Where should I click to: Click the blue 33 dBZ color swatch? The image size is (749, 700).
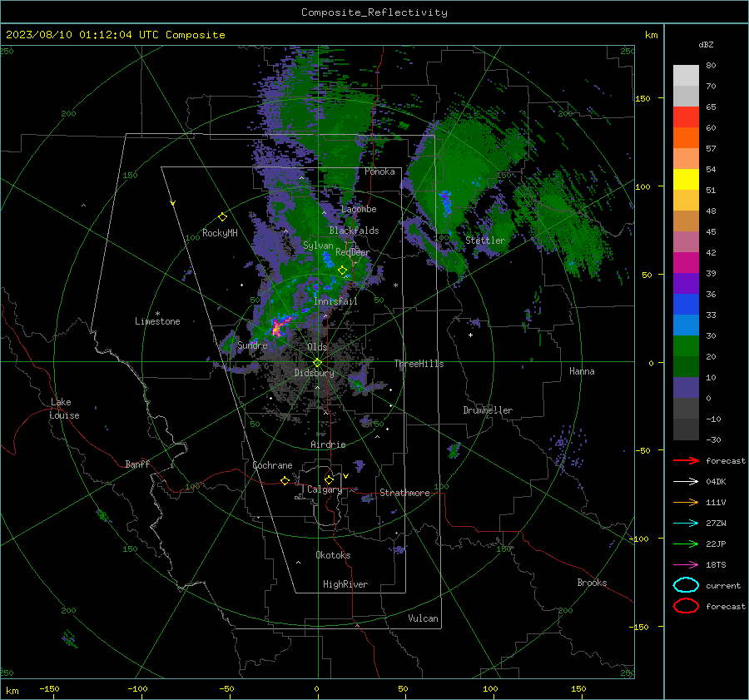686,304
